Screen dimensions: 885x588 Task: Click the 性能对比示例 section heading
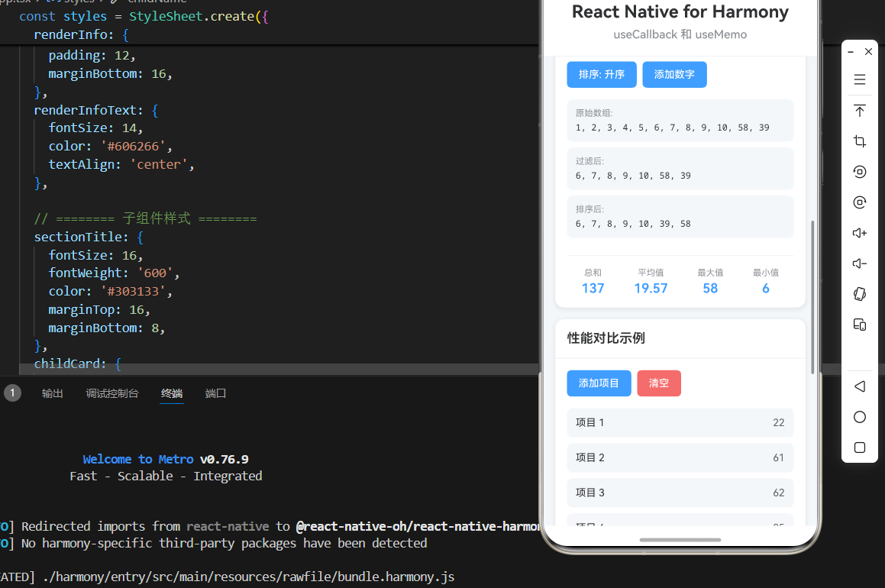click(606, 338)
